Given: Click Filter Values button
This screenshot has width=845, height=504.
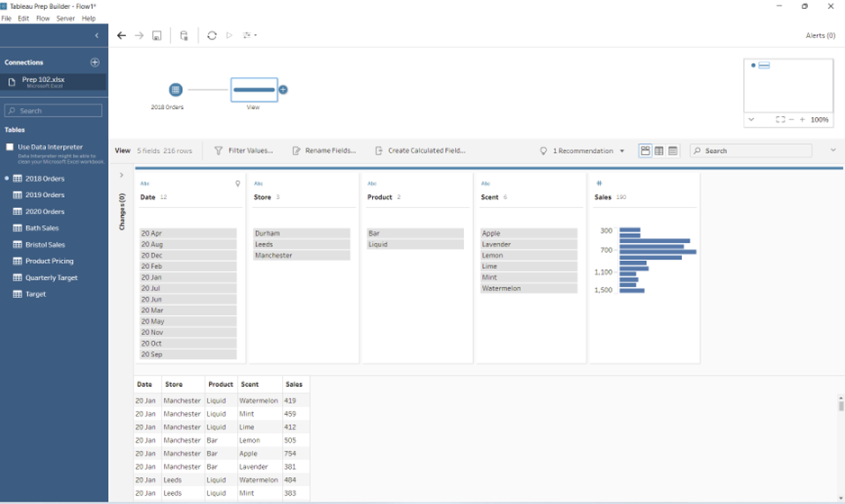Looking at the screenshot, I should (x=243, y=151).
